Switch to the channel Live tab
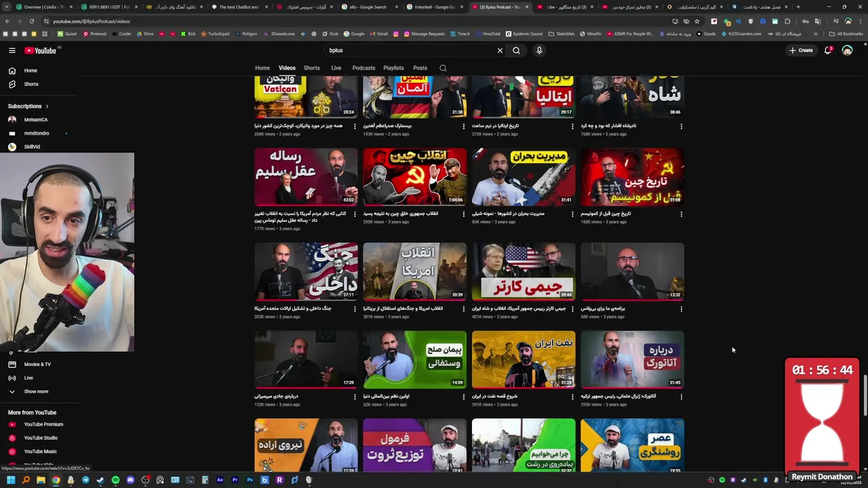The image size is (868, 488). tap(336, 68)
